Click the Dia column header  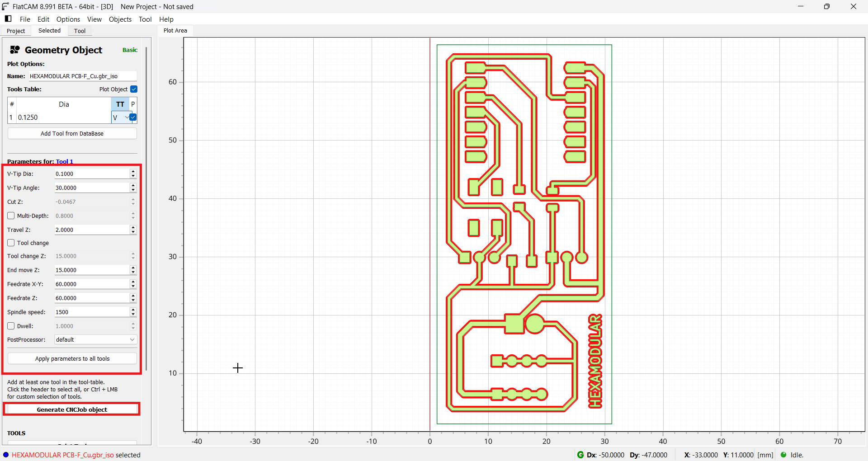pos(64,104)
